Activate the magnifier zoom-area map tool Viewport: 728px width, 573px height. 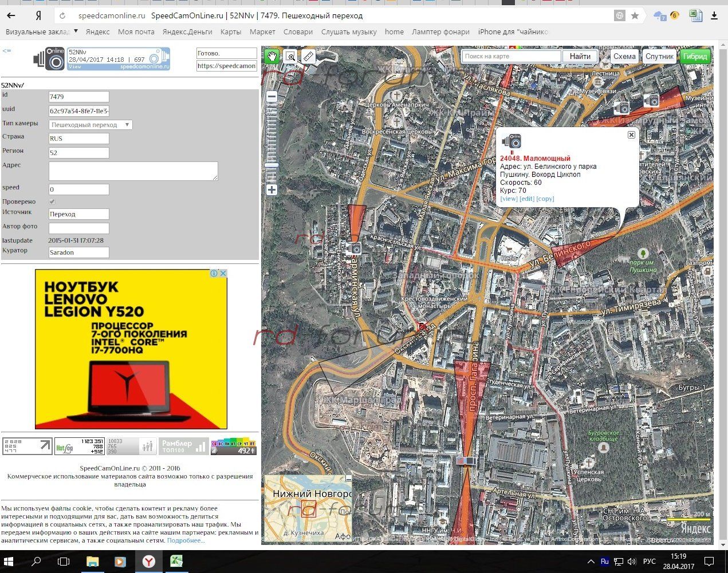[x=290, y=56]
